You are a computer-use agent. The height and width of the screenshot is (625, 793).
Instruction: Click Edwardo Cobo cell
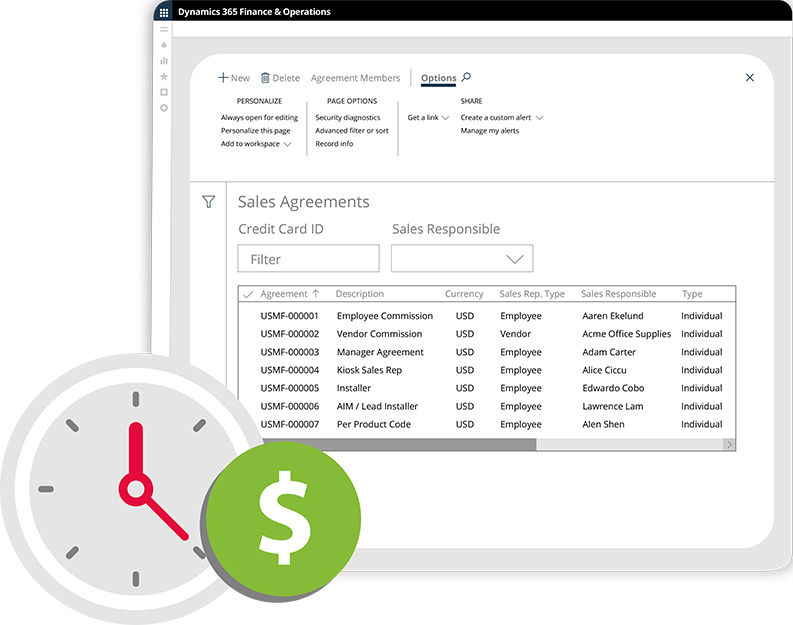pos(613,388)
